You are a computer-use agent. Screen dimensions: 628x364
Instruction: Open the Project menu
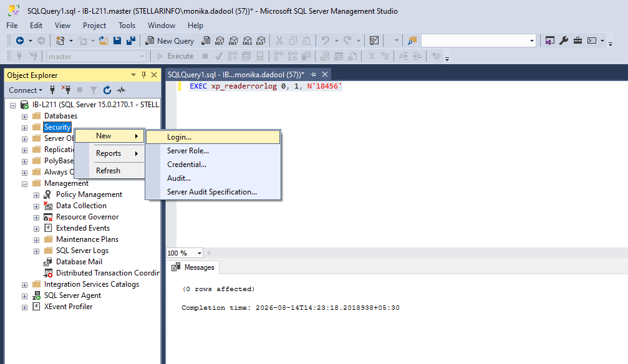pos(95,25)
